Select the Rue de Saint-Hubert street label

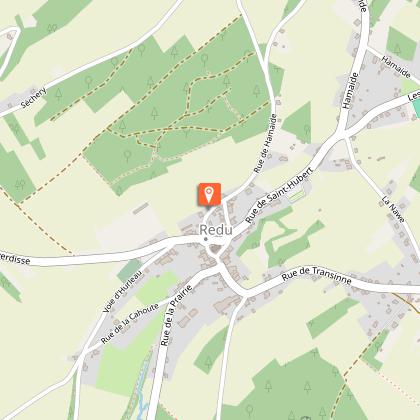tap(279, 195)
